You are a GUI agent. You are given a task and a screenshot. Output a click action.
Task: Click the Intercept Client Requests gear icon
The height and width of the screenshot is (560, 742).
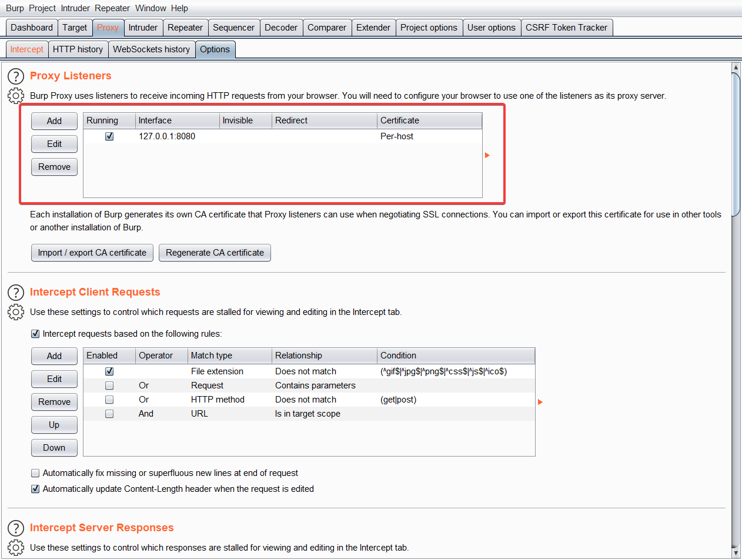[16, 312]
